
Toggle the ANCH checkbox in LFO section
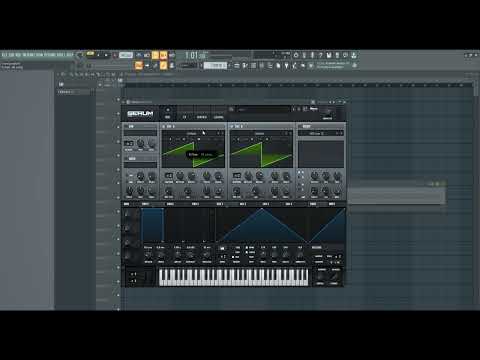[x=247, y=252]
